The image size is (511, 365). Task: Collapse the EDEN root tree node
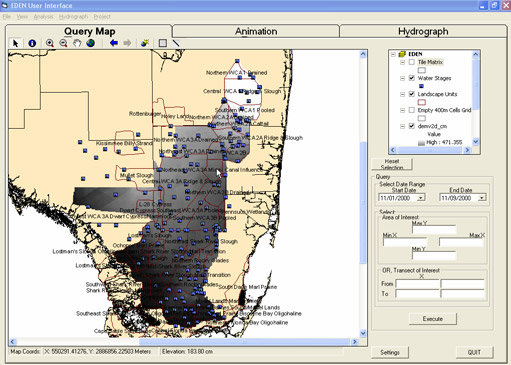pos(393,54)
